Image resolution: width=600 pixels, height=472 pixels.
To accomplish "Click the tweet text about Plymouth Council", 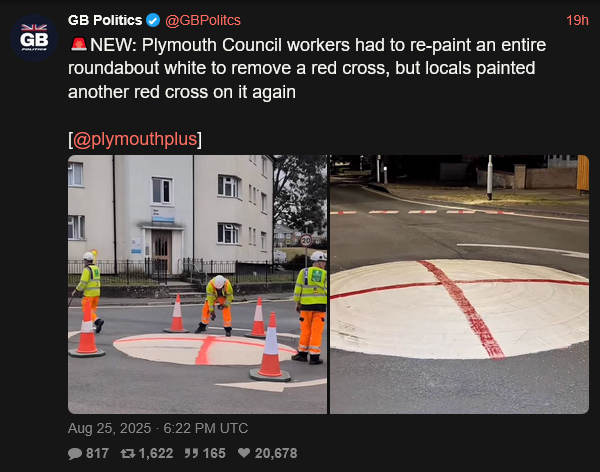I will [307, 69].
